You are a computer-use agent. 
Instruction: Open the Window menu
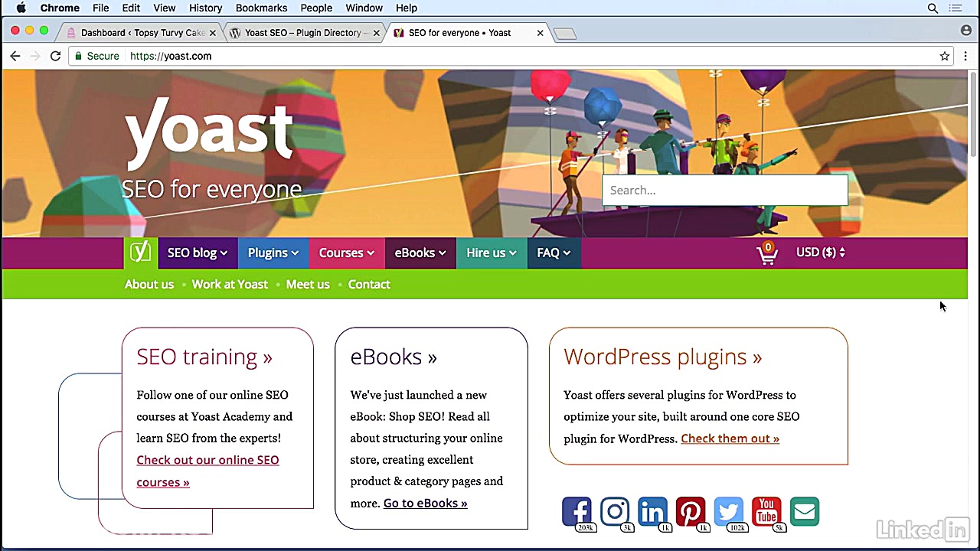[364, 8]
